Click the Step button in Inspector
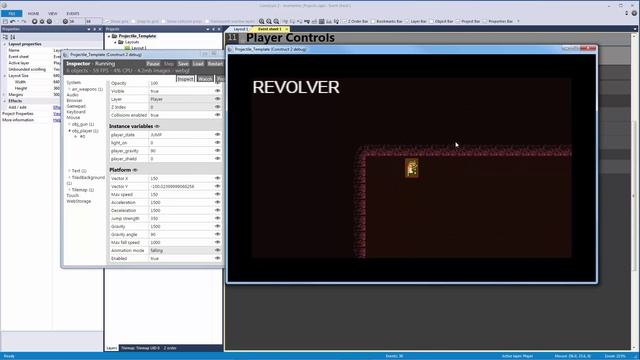The image size is (640, 360). point(169,64)
